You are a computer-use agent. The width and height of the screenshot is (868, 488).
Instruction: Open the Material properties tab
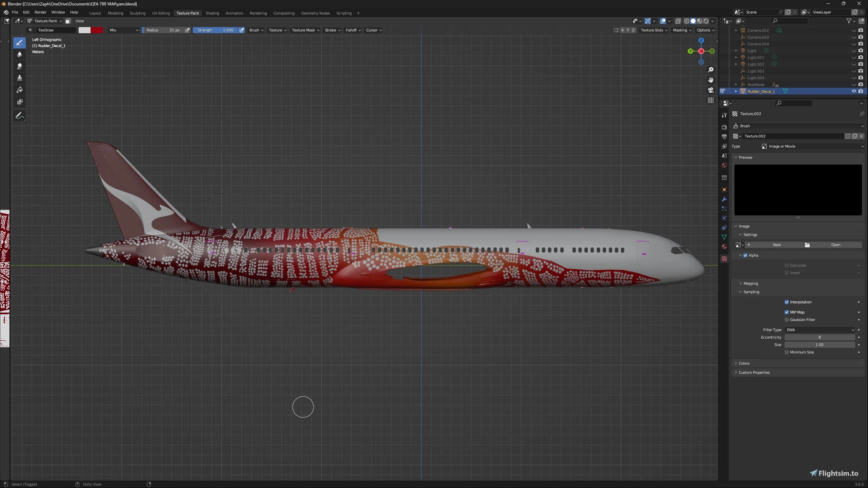coord(724,247)
